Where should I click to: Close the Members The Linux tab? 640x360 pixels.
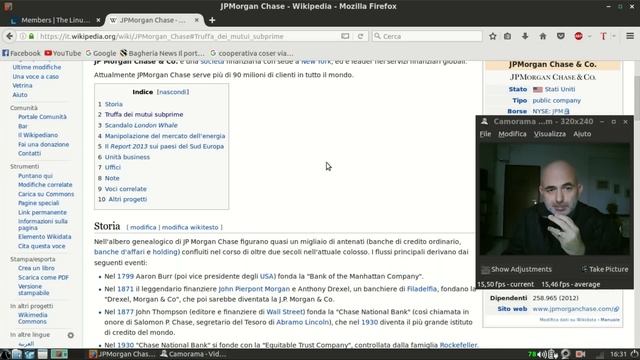point(98,20)
